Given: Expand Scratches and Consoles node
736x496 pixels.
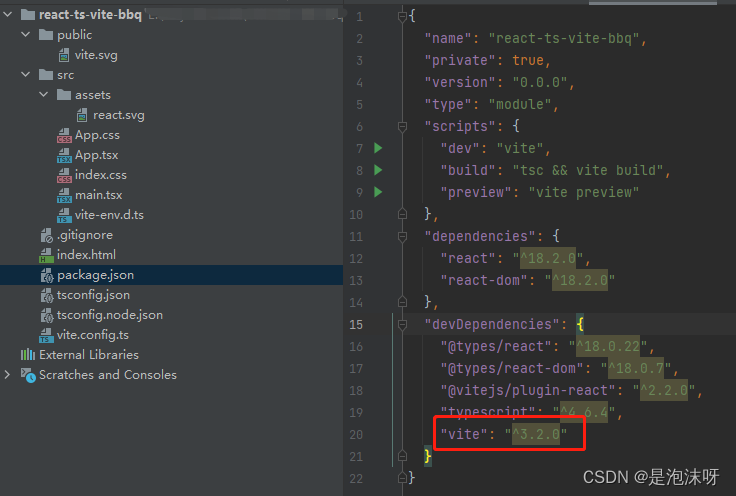Looking at the screenshot, I should 8,374.
